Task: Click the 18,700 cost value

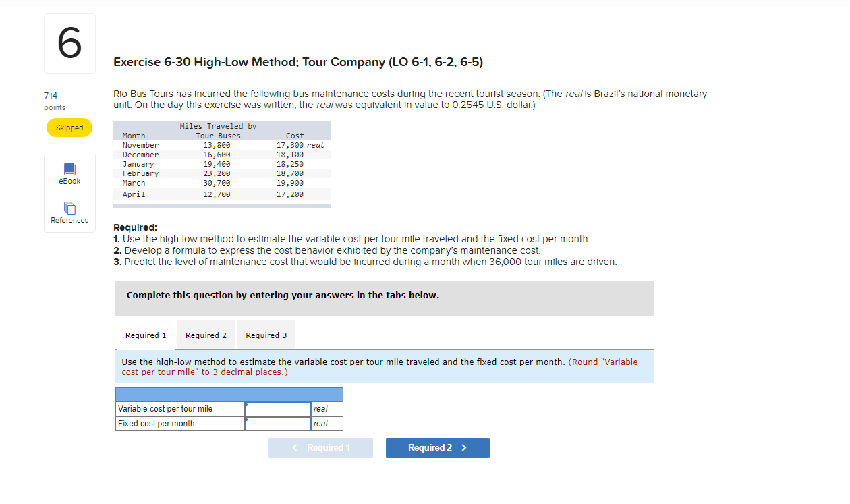Action: [x=290, y=173]
